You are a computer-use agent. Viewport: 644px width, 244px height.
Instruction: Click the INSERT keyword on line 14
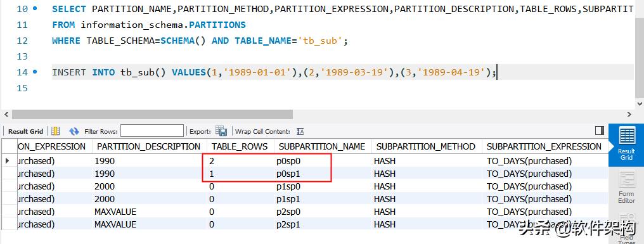[x=69, y=72]
